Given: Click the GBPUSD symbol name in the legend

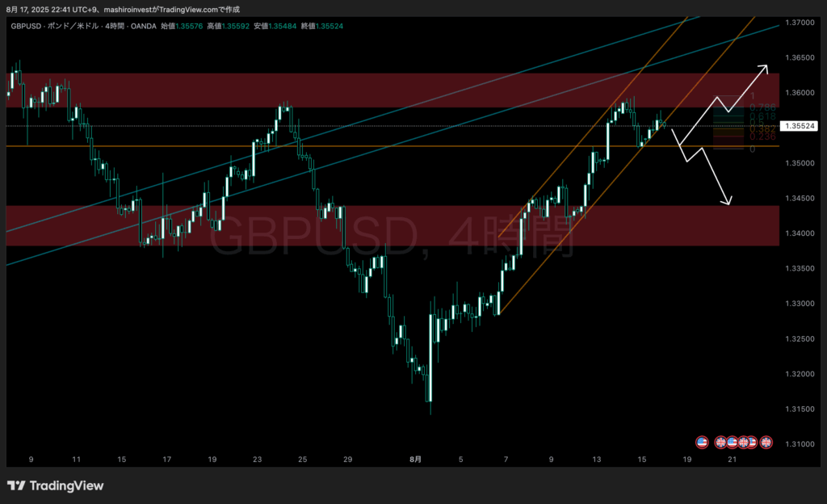Looking at the screenshot, I should click(26, 26).
